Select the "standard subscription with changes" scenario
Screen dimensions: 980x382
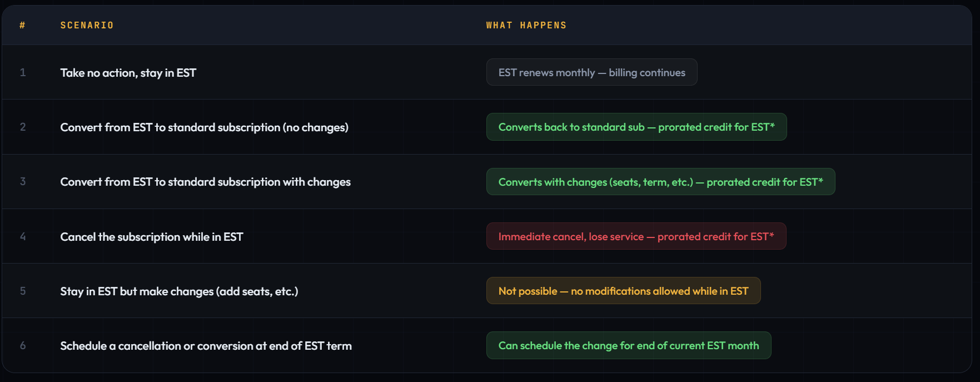(x=205, y=182)
